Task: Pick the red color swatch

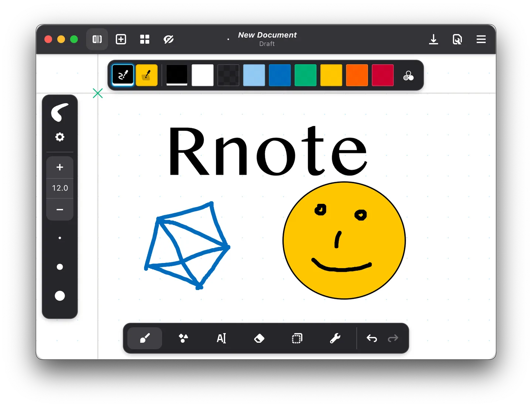Action: 383,75
